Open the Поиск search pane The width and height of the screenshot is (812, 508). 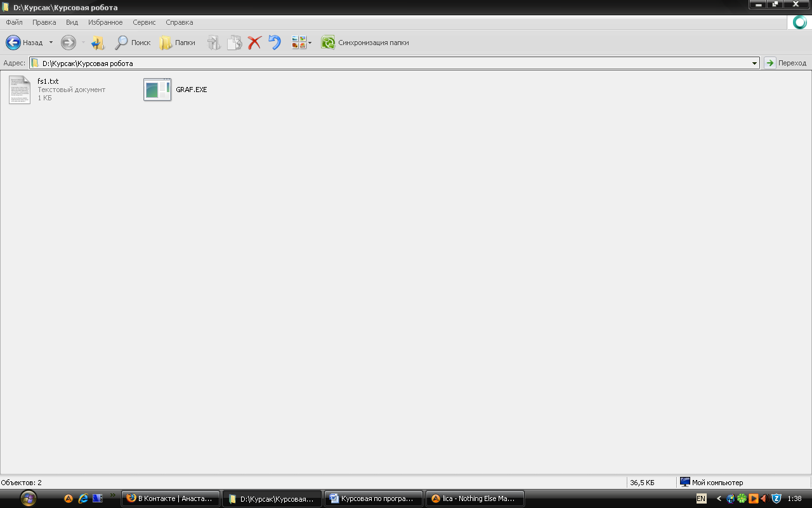(x=133, y=43)
